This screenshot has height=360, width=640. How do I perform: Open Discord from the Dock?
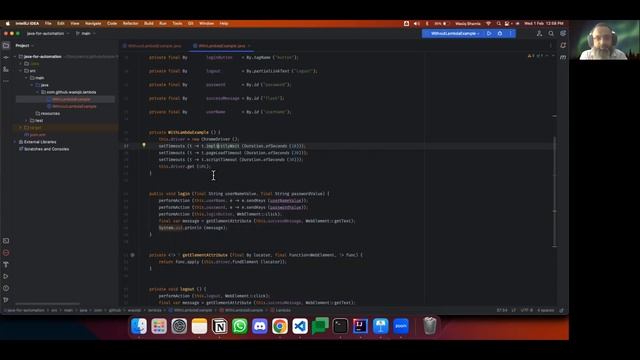[x=260, y=326]
